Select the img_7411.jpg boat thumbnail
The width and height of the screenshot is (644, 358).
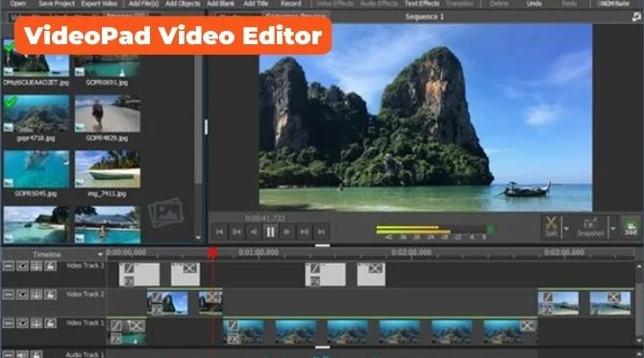(108, 169)
